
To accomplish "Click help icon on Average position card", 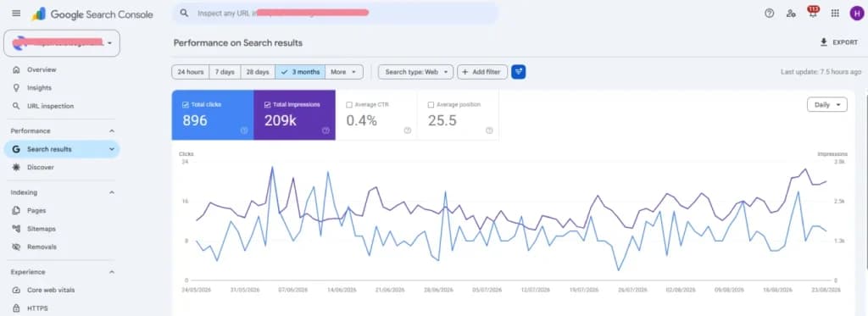I will tap(489, 130).
